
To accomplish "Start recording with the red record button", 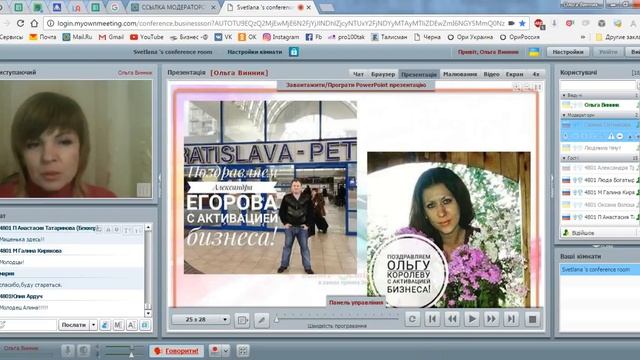I will (215, 351).
